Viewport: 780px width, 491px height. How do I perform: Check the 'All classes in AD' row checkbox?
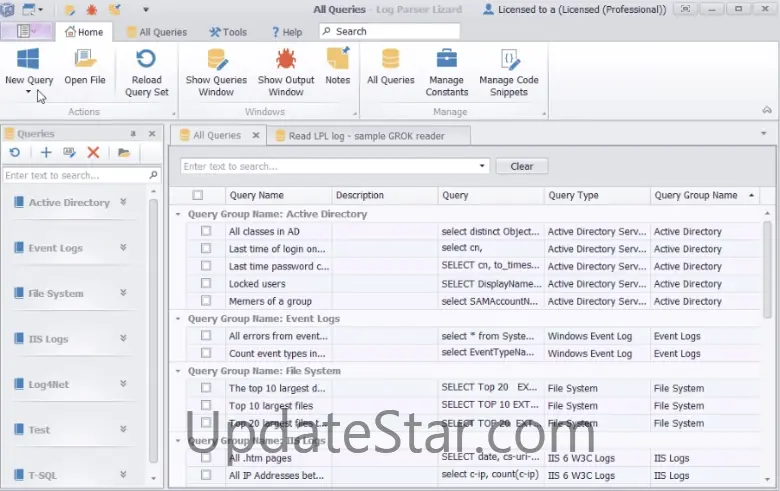coord(206,232)
